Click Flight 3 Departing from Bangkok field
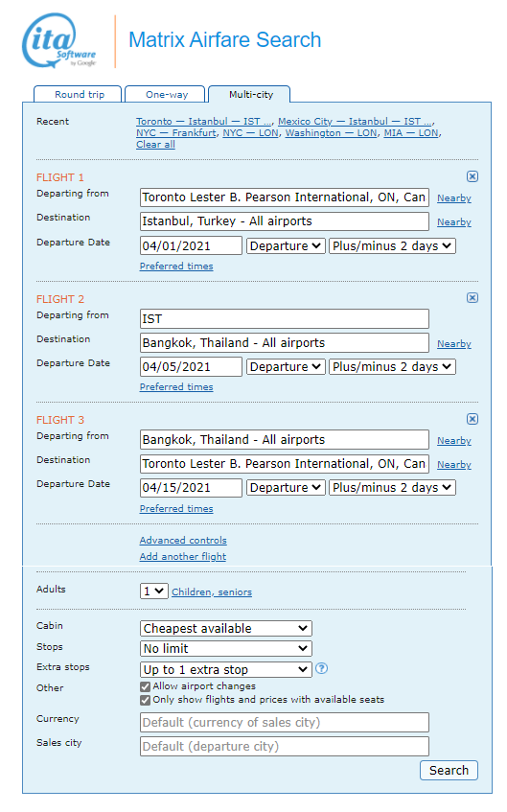 pos(285,440)
